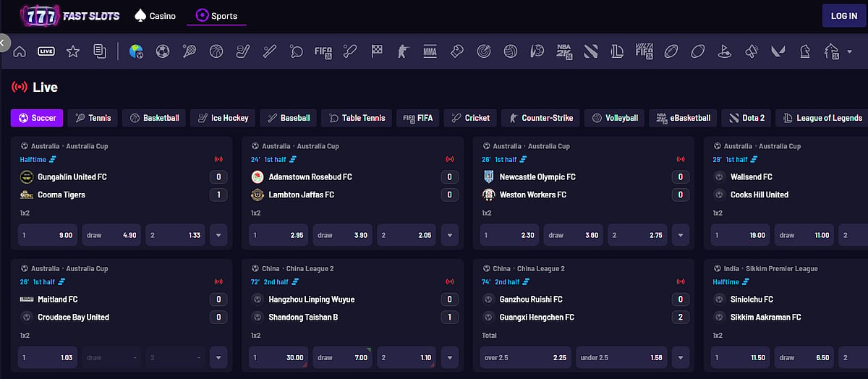This screenshot has width=868, height=379.
Task: Expand more markets for Ganzhou Ruishi match
Action: click(680, 357)
